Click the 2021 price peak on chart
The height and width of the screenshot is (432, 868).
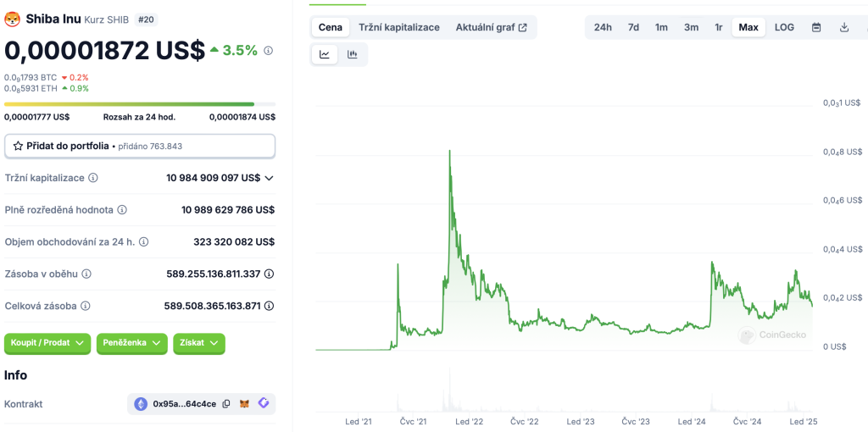449,151
